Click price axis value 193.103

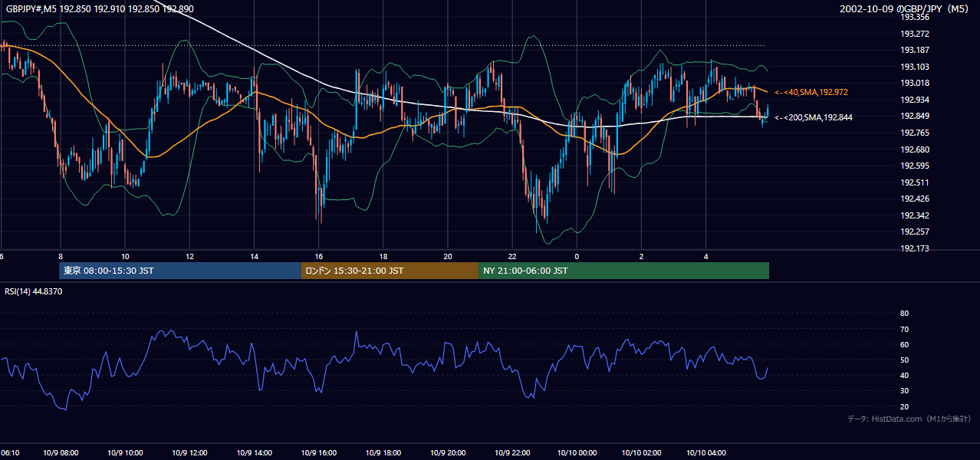click(x=915, y=67)
